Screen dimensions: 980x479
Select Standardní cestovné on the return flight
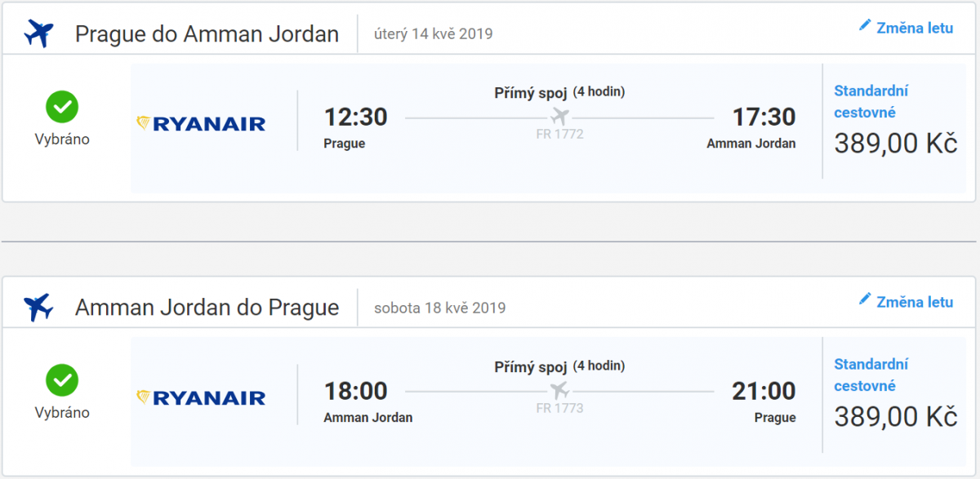click(x=871, y=375)
